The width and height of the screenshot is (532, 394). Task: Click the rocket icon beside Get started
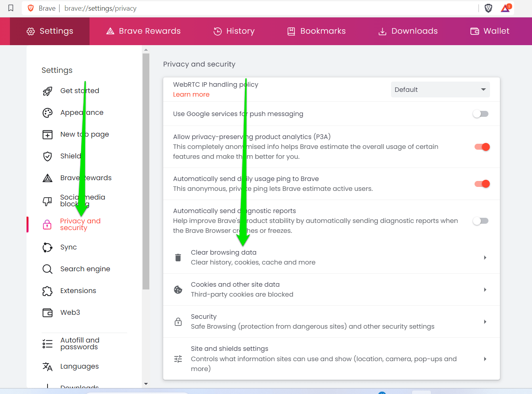(x=48, y=91)
